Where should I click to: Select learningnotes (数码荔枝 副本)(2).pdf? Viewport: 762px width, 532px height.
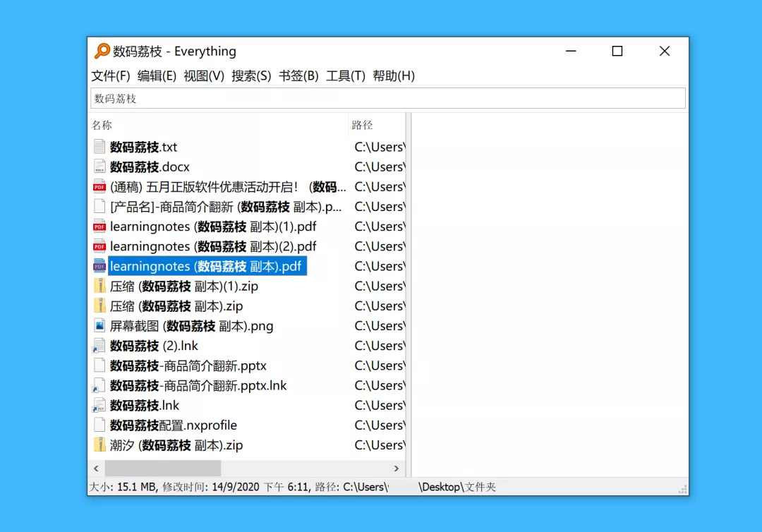click(x=213, y=246)
